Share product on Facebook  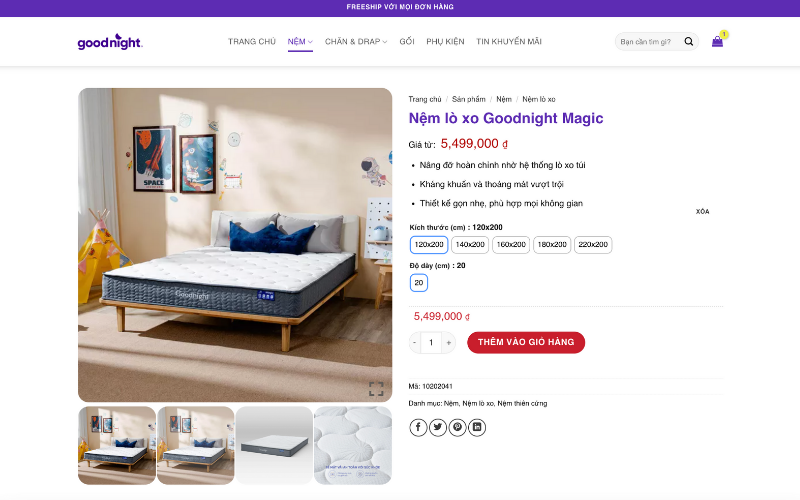point(418,427)
